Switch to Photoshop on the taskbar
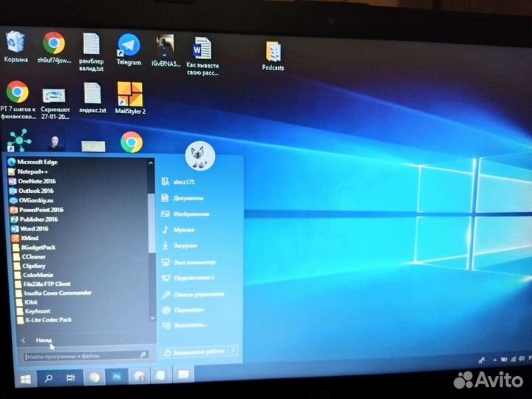Viewport: 532px width, 399px height. (x=117, y=376)
